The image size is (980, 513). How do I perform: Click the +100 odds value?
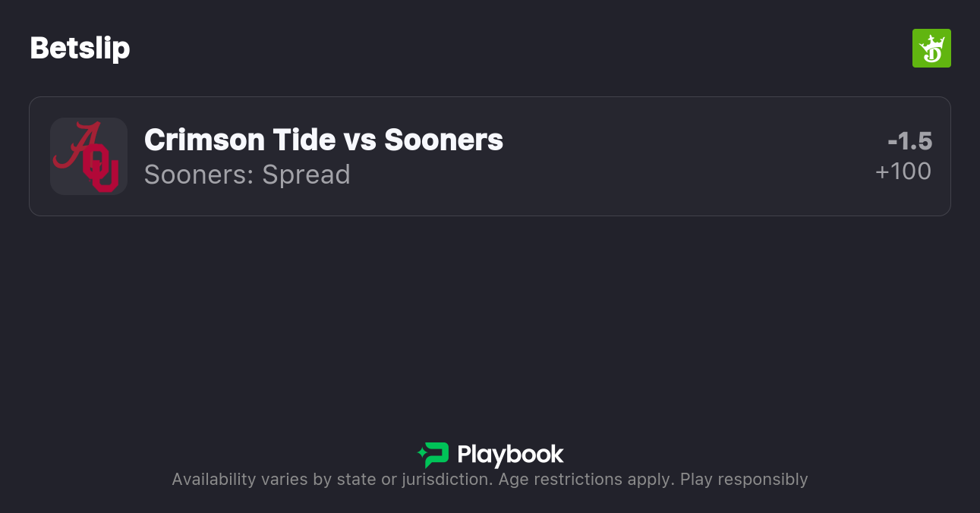[903, 172]
